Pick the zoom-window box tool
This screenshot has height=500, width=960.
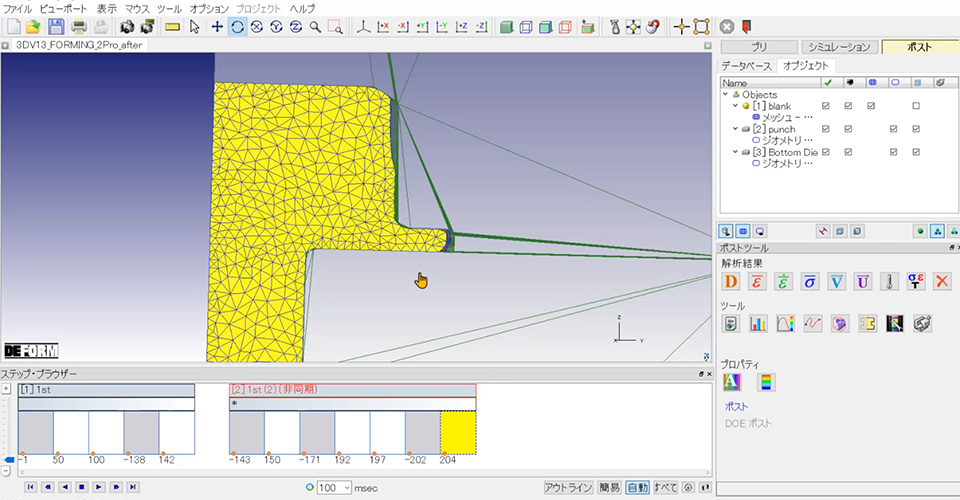tap(335, 27)
